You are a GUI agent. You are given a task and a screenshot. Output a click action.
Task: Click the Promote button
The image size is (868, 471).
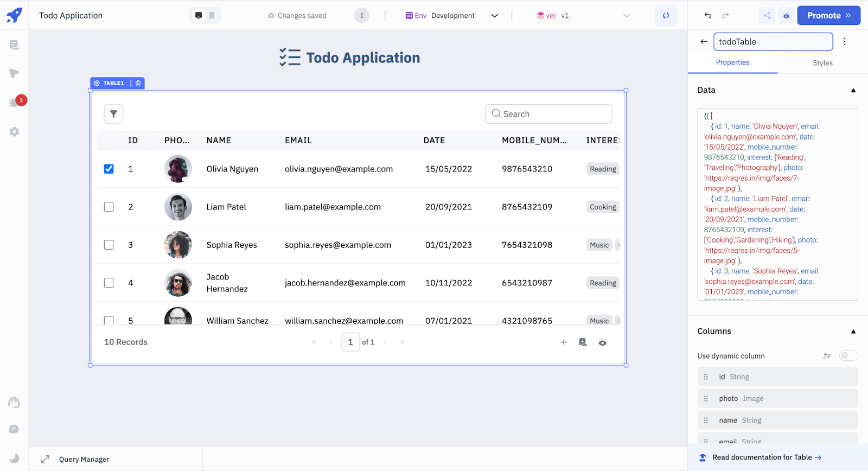(828, 16)
